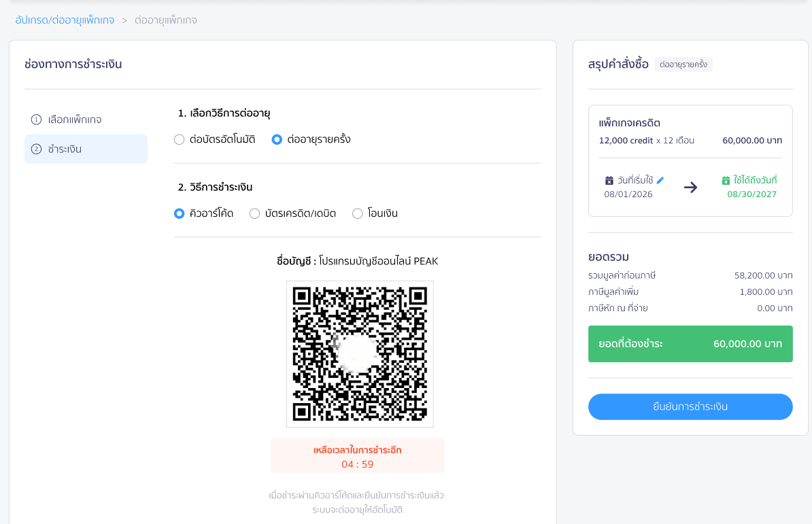Select the ต่อบัตรอัตโนมัติ renewal radio option
The height and width of the screenshot is (524, 812).
point(179,139)
